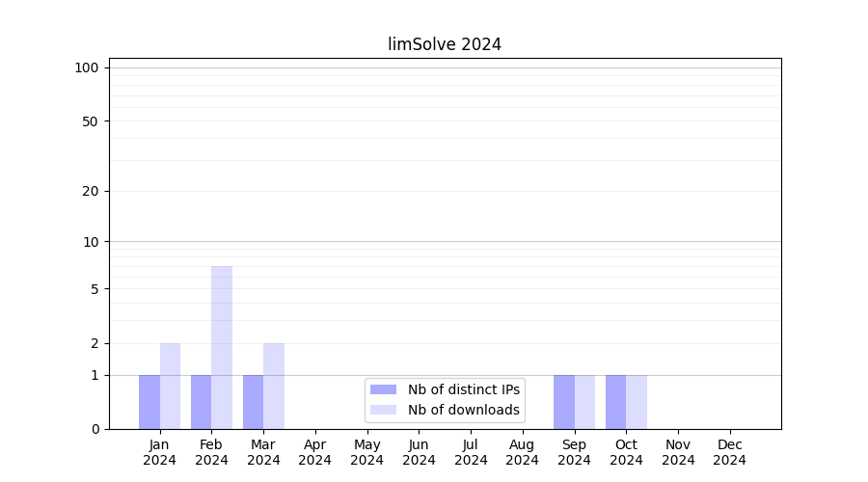This screenshot has height=482, width=868.
Task: Click the '100' y-axis tick label
Action: [87, 67]
